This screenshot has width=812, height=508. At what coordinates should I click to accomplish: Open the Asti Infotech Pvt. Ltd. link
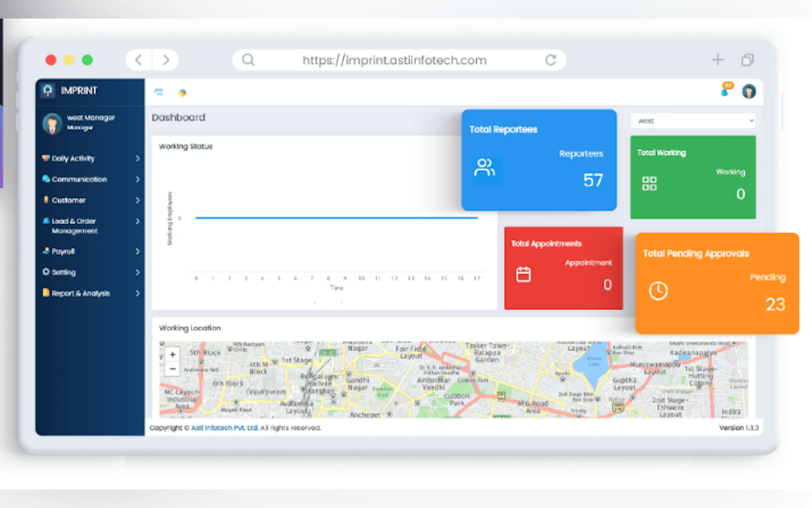click(224, 428)
